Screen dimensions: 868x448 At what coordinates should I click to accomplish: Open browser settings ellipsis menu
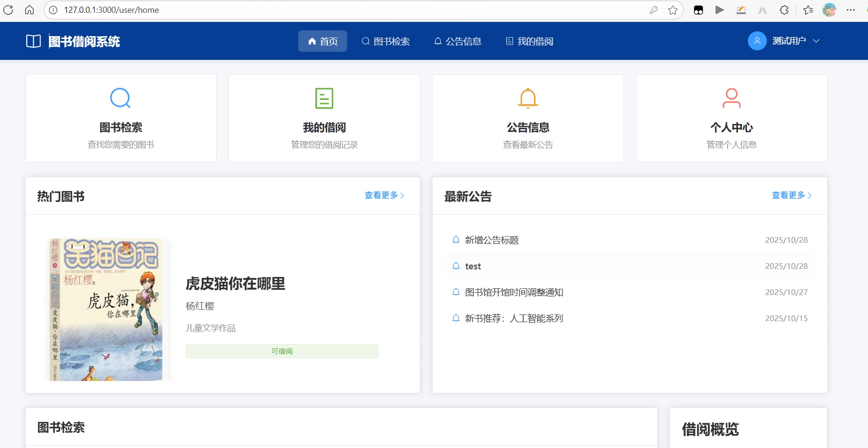pyautogui.click(x=850, y=10)
